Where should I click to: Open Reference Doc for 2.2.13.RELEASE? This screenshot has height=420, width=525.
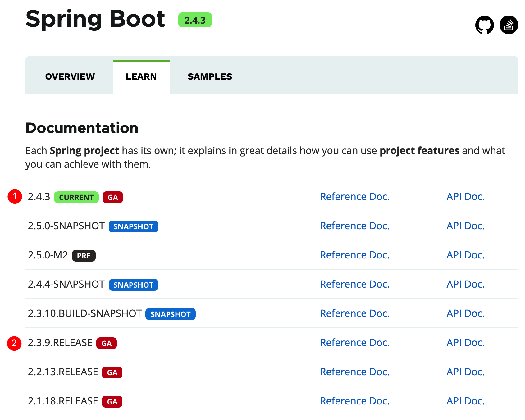click(x=355, y=372)
